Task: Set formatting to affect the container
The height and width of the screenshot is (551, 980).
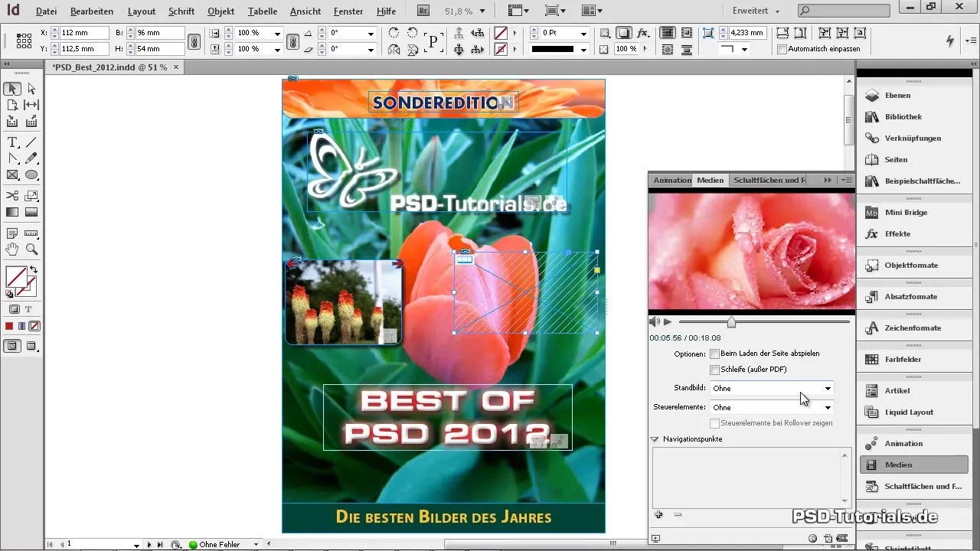Action: 14,310
